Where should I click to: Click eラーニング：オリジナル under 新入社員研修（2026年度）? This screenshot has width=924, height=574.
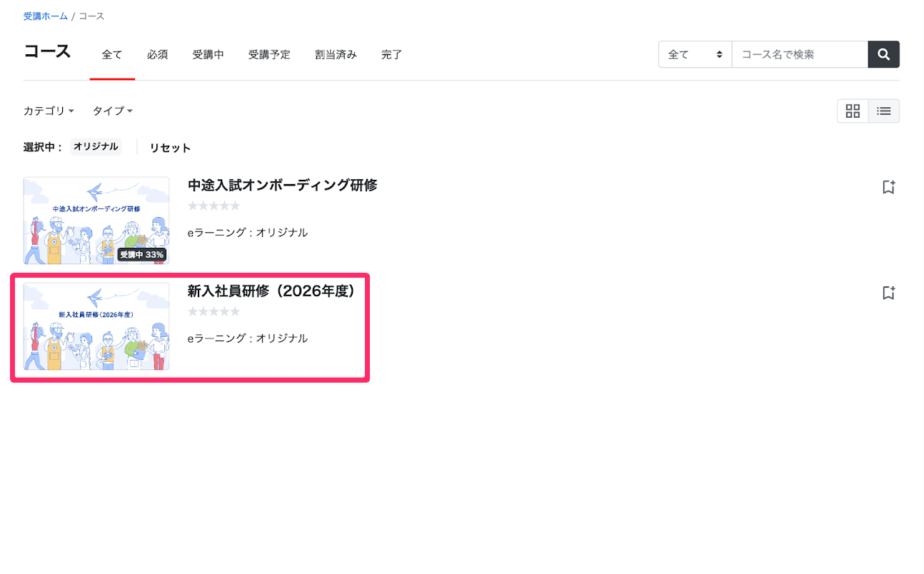(247, 338)
